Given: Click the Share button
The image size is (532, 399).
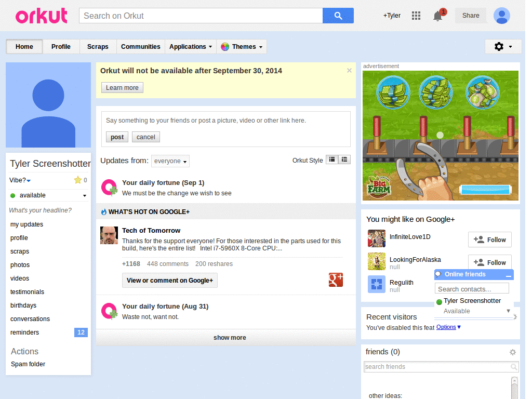Looking at the screenshot, I should tap(471, 16).
